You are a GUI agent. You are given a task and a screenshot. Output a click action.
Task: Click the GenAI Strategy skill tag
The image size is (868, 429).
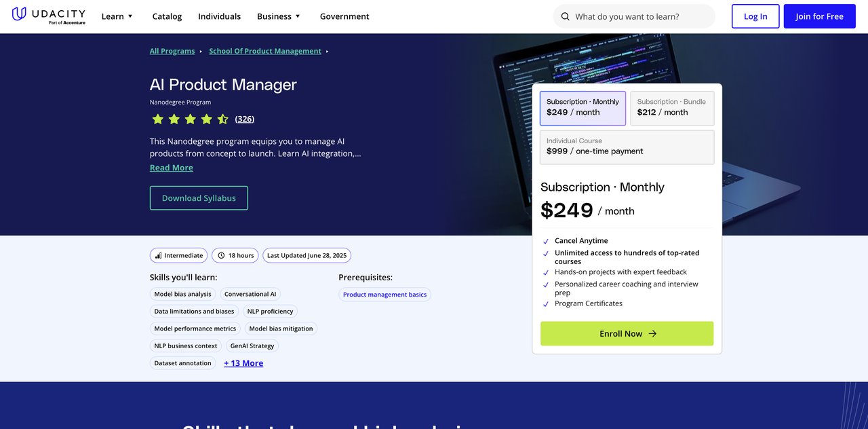coord(252,346)
